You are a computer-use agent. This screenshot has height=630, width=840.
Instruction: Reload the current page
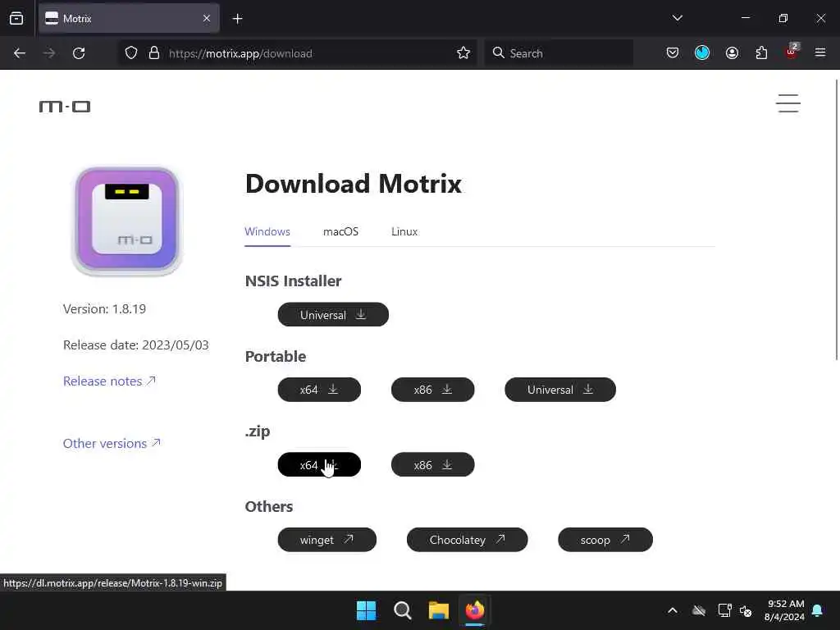[x=79, y=53]
